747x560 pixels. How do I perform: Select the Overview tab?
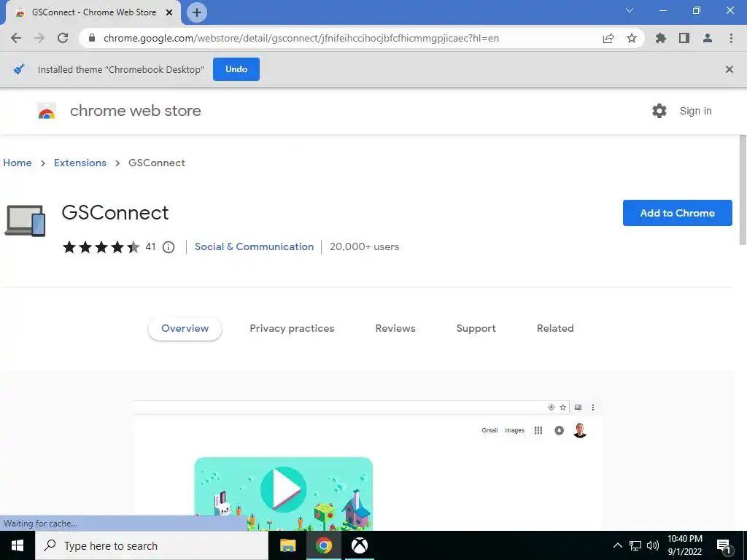pyautogui.click(x=185, y=328)
